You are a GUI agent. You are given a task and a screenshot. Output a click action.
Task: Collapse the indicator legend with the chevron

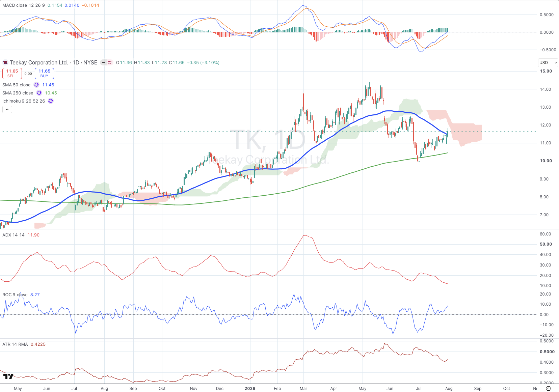point(7,109)
